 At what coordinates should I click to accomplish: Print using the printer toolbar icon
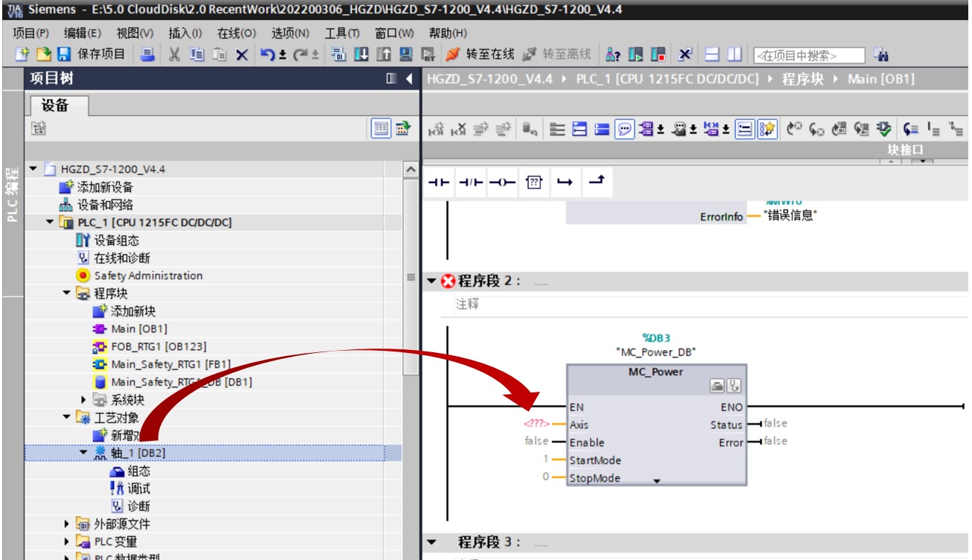[x=148, y=54]
